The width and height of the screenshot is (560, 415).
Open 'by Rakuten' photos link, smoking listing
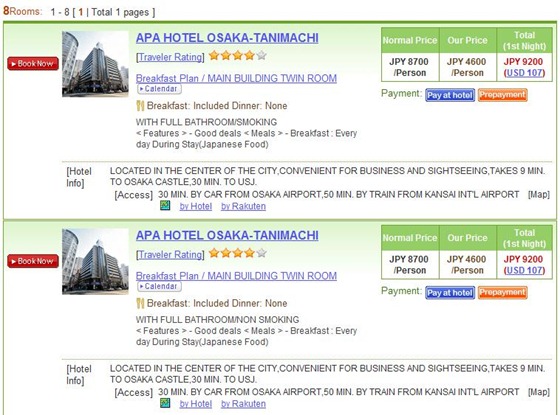pos(243,206)
